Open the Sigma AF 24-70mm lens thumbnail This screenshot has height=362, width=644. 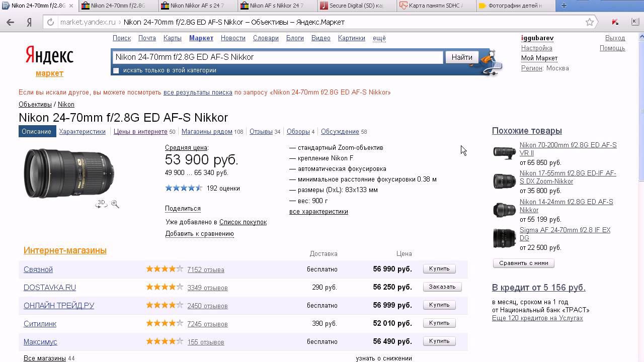(504, 238)
